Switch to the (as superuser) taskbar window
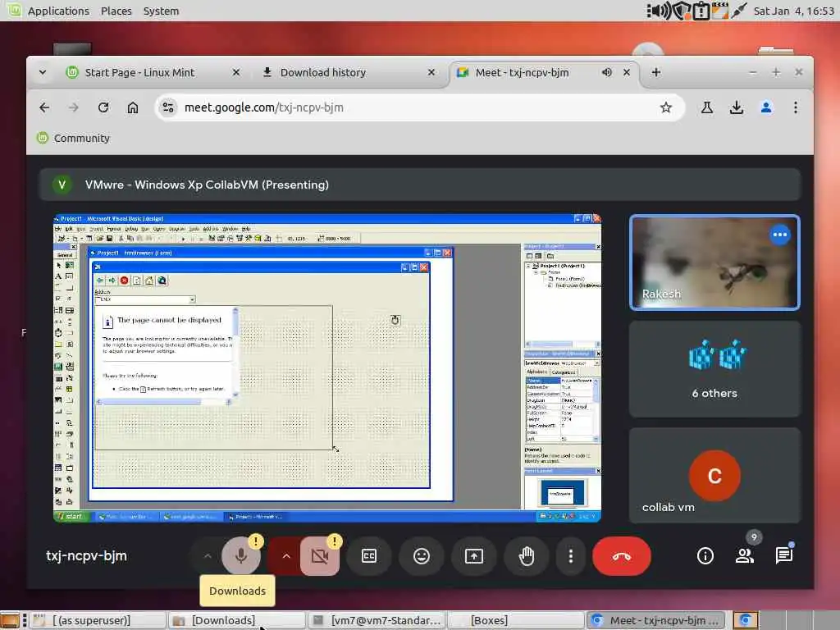 tap(98, 620)
